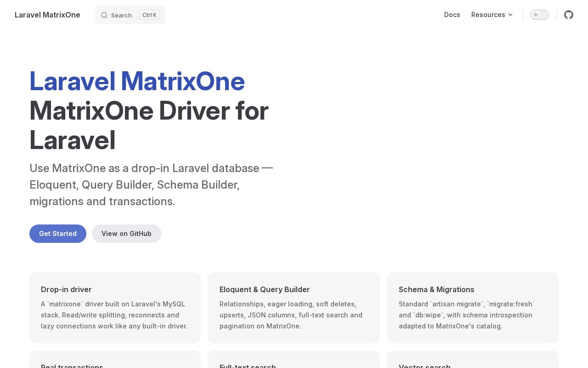Open the Search box
Screen dimensions: 588x368
[x=130, y=15]
